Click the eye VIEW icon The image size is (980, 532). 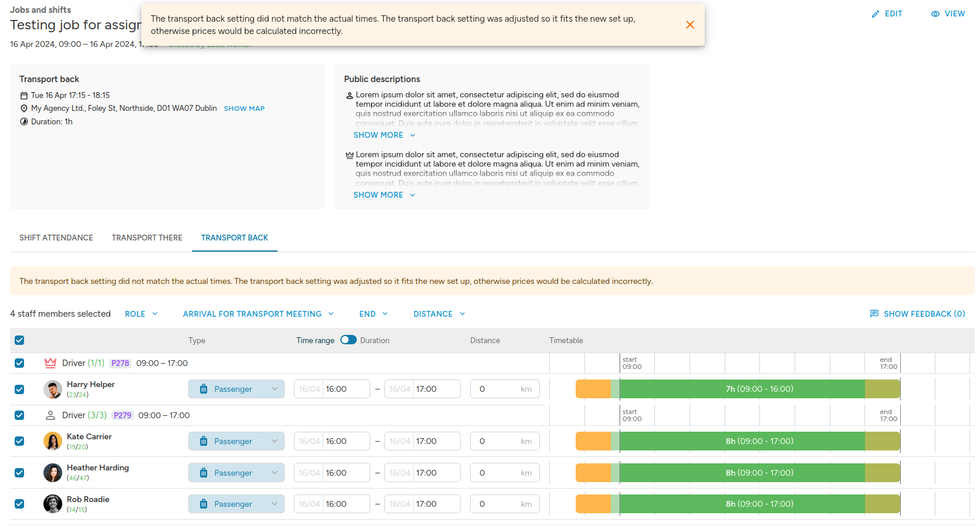(x=935, y=13)
